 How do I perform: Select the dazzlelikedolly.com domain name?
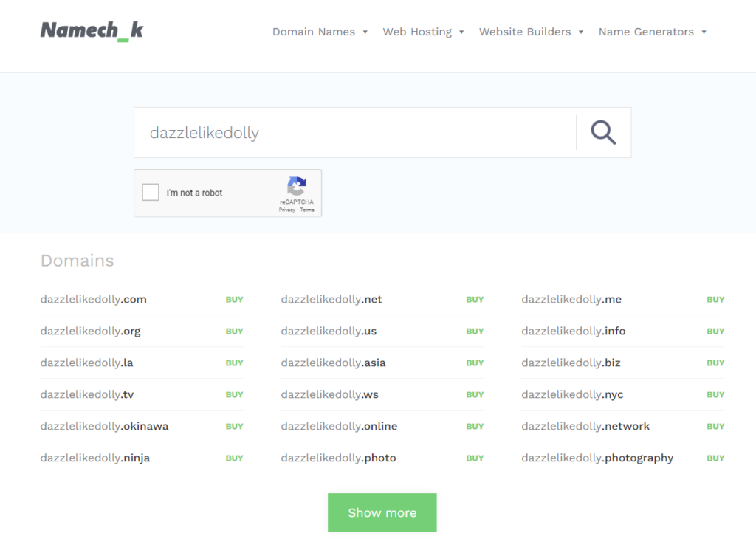pyautogui.click(x=94, y=300)
